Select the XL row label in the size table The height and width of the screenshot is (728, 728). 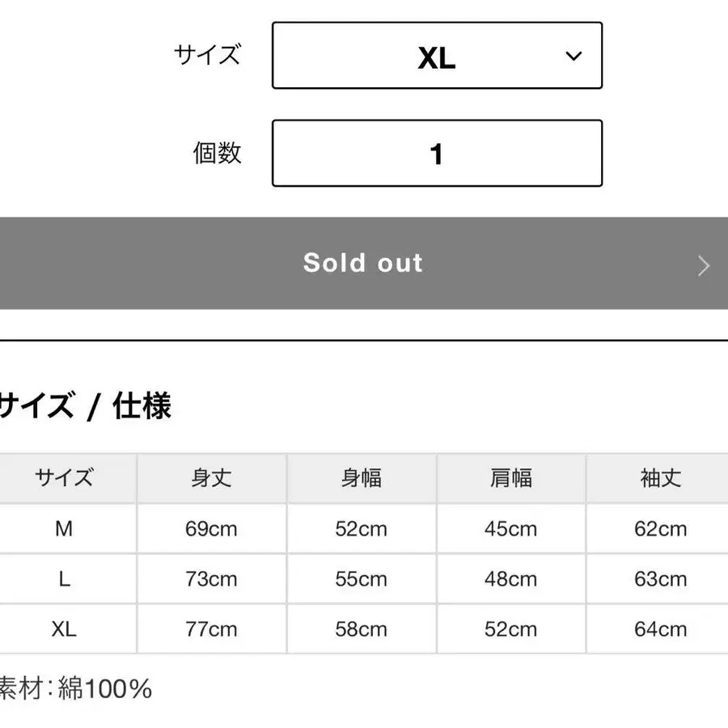pyautogui.click(x=64, y=629)
